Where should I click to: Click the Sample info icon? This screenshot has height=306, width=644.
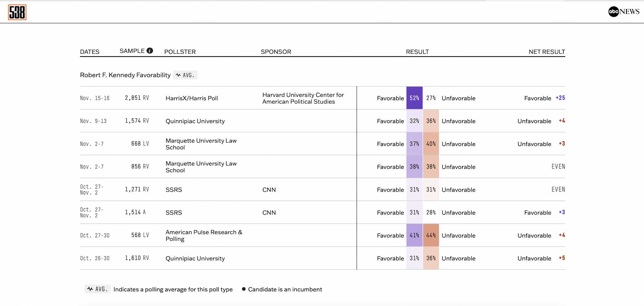point(149,51)
